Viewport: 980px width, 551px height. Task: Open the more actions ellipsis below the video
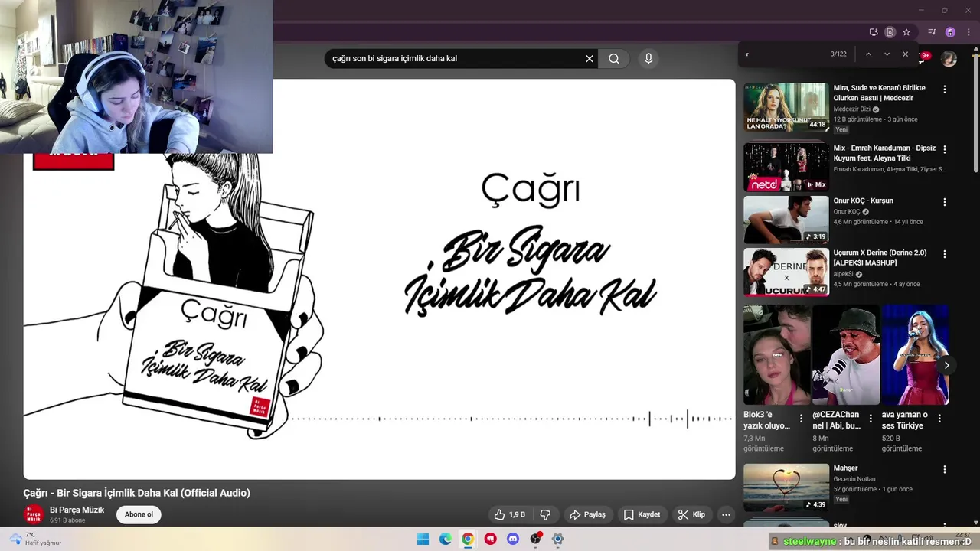[726, 514]
